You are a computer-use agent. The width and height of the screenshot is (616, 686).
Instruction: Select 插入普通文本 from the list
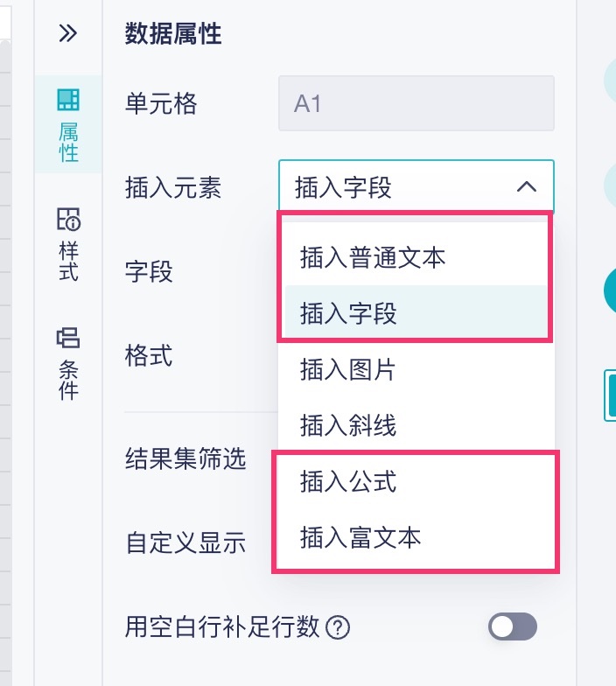pos(373,258)
